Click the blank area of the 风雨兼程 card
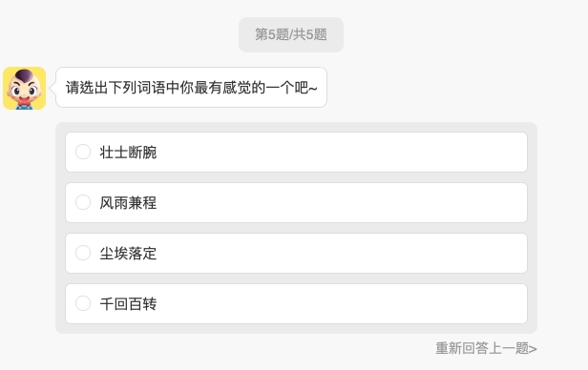Viewport: 588px width, 370px height. pos(338,202)
